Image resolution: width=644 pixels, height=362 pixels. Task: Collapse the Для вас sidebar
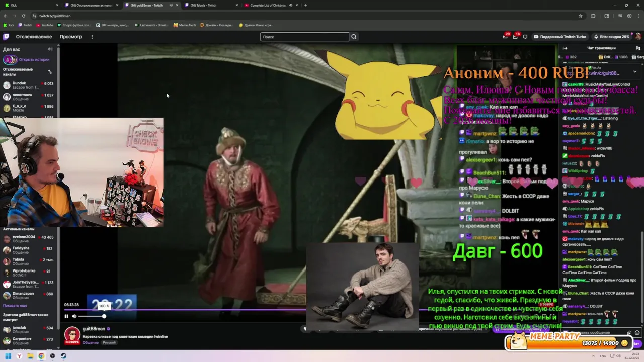pyautogui.click(x=50, y=49)
